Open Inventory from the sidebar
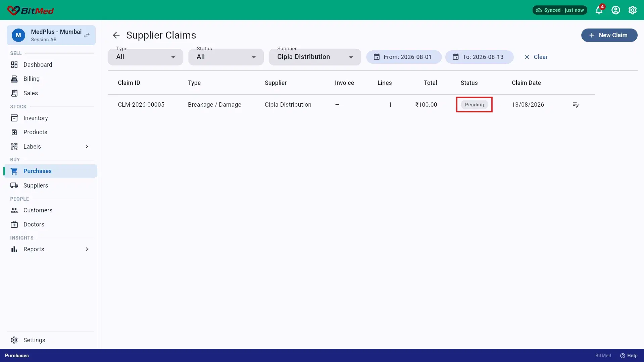Viewport: 644px width, 362px height. click(50, 118)
